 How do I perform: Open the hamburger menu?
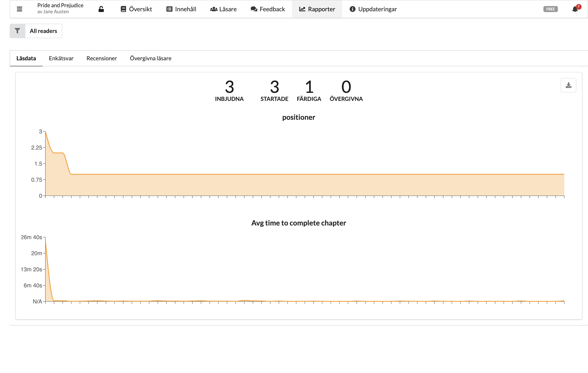click(x=19, y=9)
